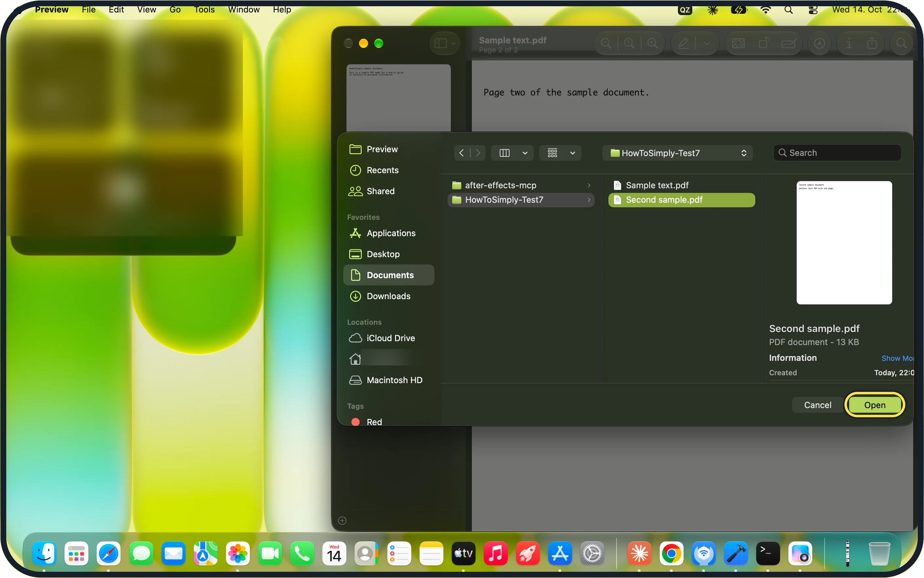Go back with the dialog back arrow
Viewport: 924px width, 578px height.
461,153
